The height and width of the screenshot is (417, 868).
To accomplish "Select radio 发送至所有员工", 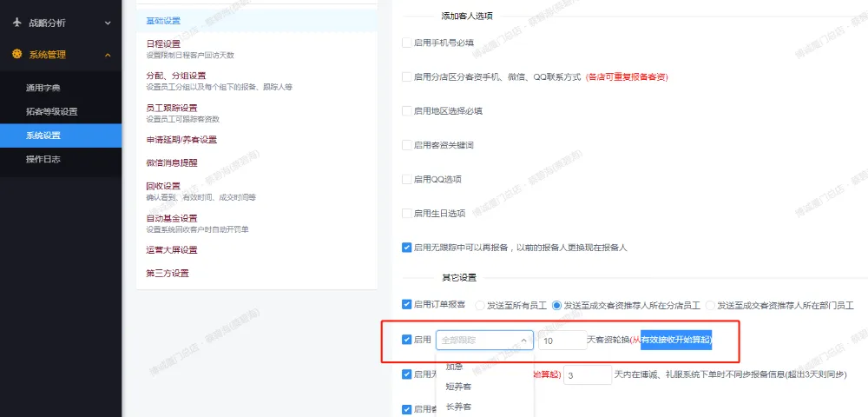I will (480, 306).
